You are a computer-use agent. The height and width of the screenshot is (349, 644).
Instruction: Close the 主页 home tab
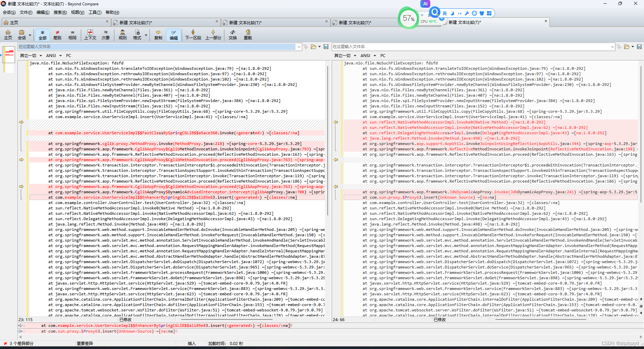coord(107,21)
